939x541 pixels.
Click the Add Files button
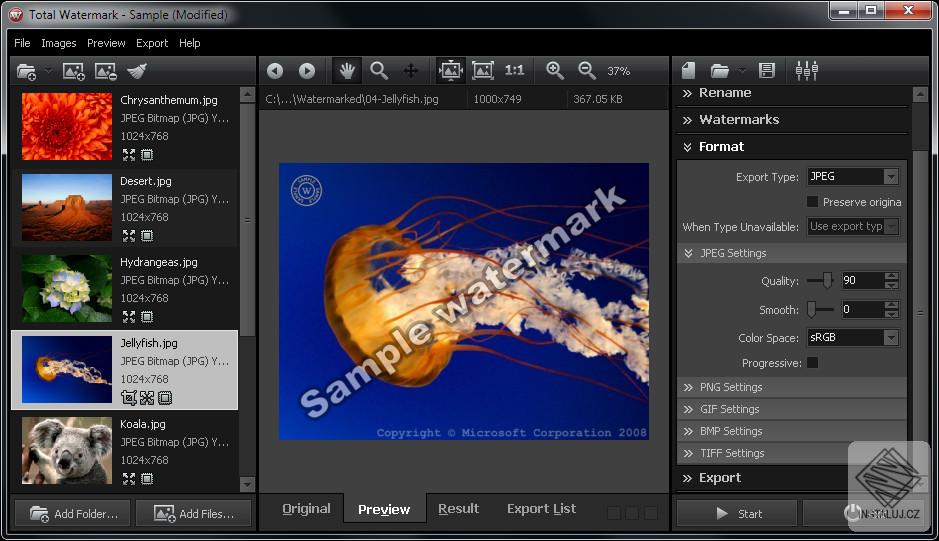click(x=193, y=514)
